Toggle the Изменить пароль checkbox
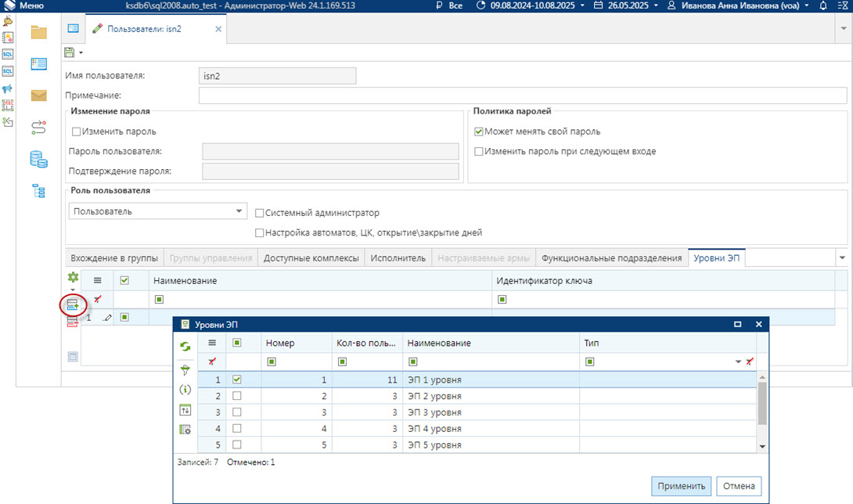Viewport: 853px width, 504px height. (x=76, y=131)
